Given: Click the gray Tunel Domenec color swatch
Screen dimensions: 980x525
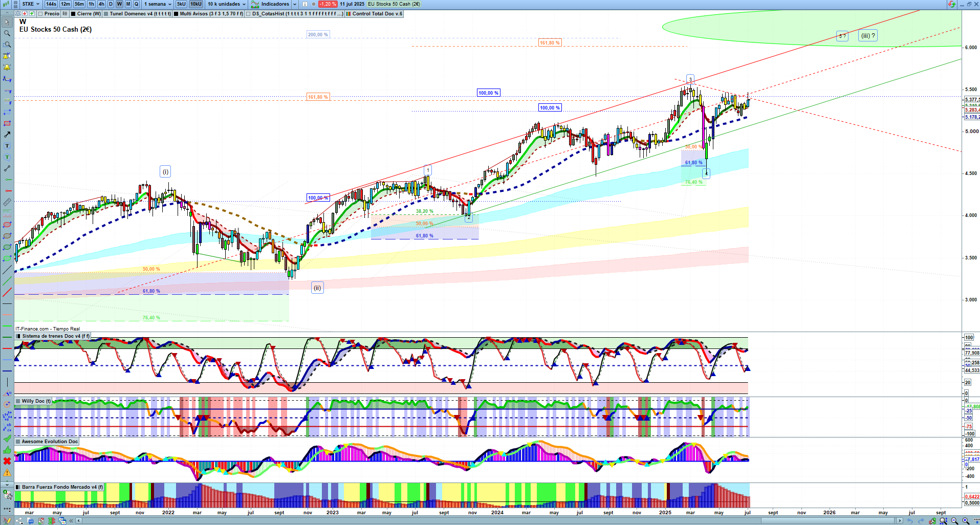Looking at the screenshot, I should 106,14.
